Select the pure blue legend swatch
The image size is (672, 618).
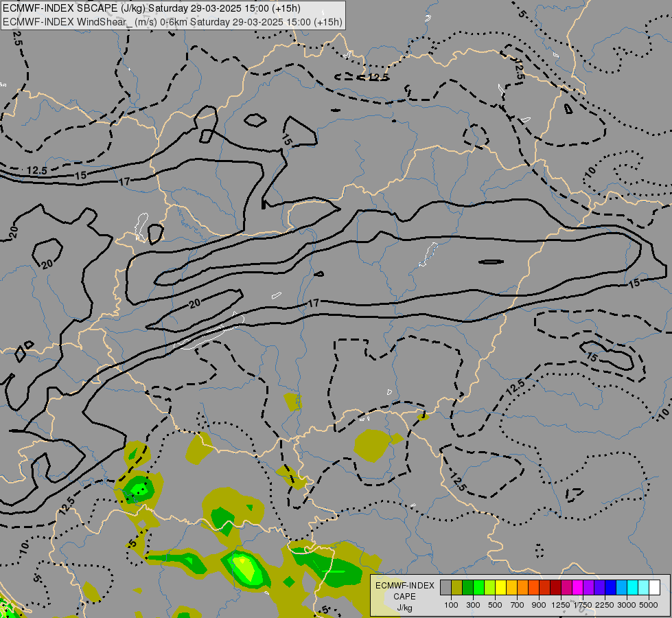pos(610,588)
